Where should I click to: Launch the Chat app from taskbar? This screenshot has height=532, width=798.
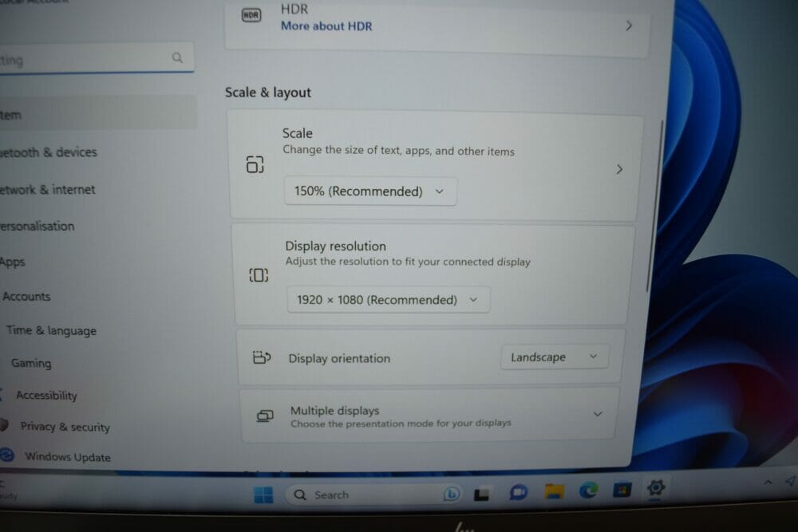(518, 492)
